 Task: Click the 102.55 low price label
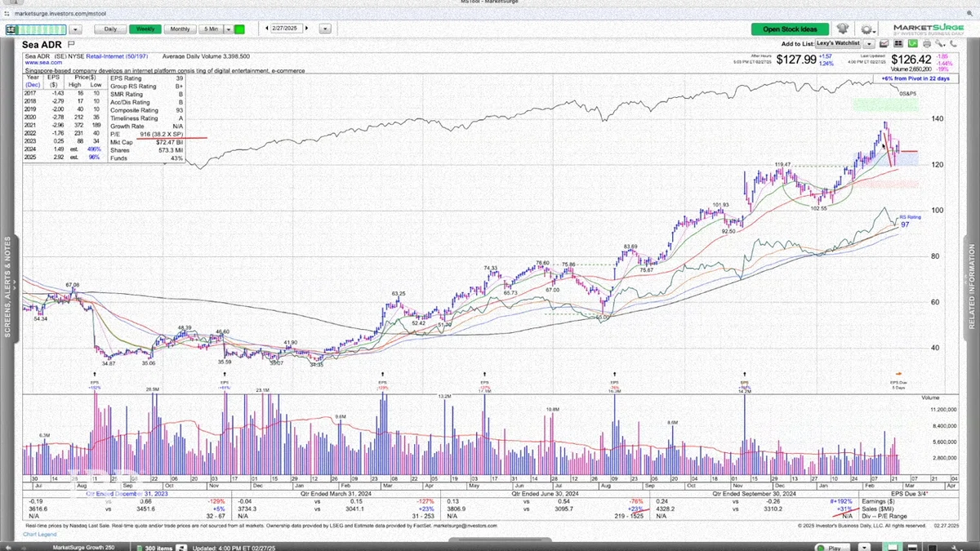[x=819, y=208]
